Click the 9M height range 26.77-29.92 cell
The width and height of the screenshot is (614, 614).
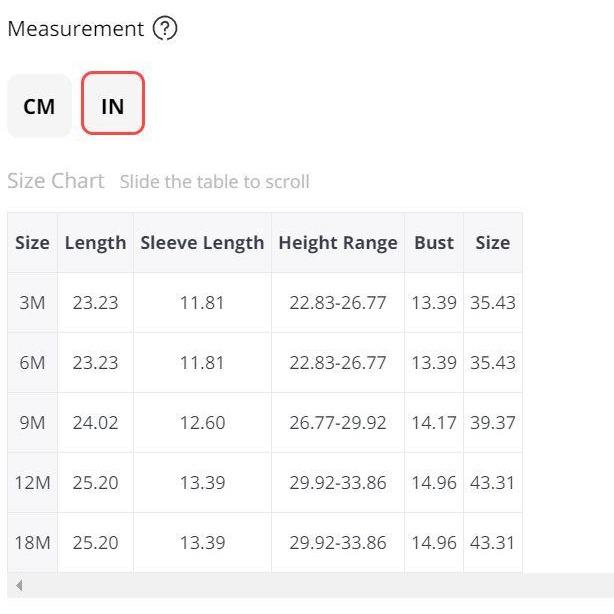(x=338, y=423)
